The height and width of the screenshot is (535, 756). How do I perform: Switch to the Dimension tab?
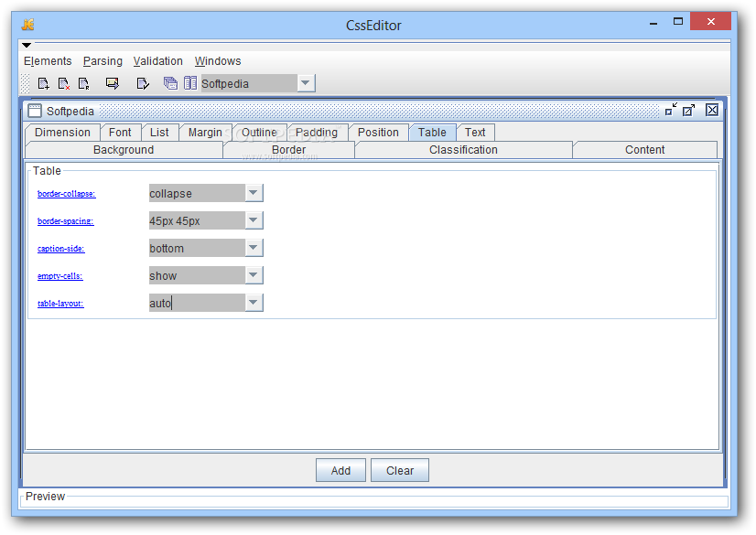pos(62,133)
